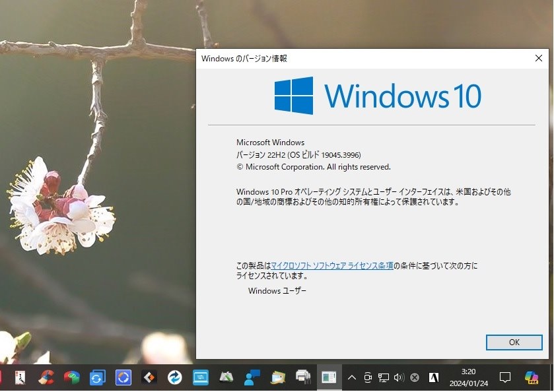
Task: Open the blue circular ring app icon
Action: 123,377
